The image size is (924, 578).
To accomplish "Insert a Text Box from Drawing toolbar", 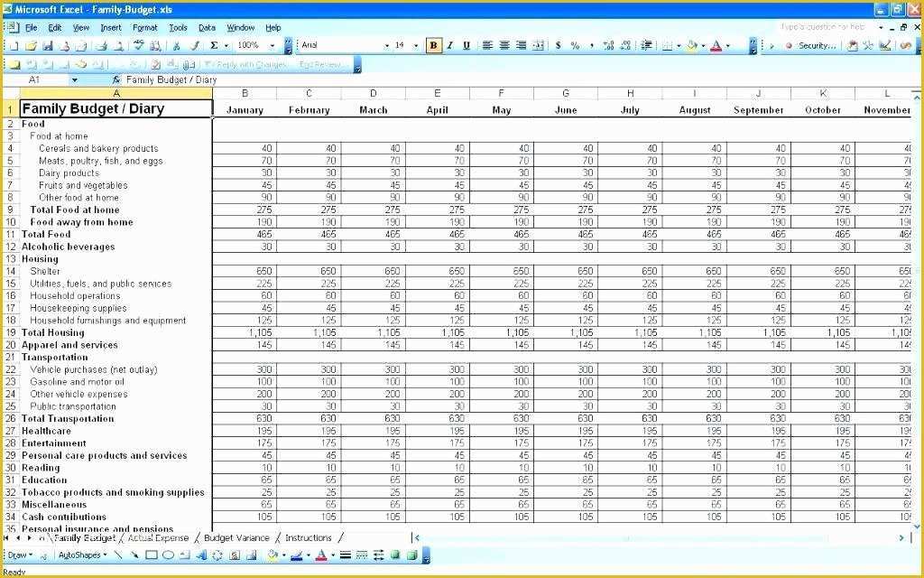I will [x=184, y=555].
